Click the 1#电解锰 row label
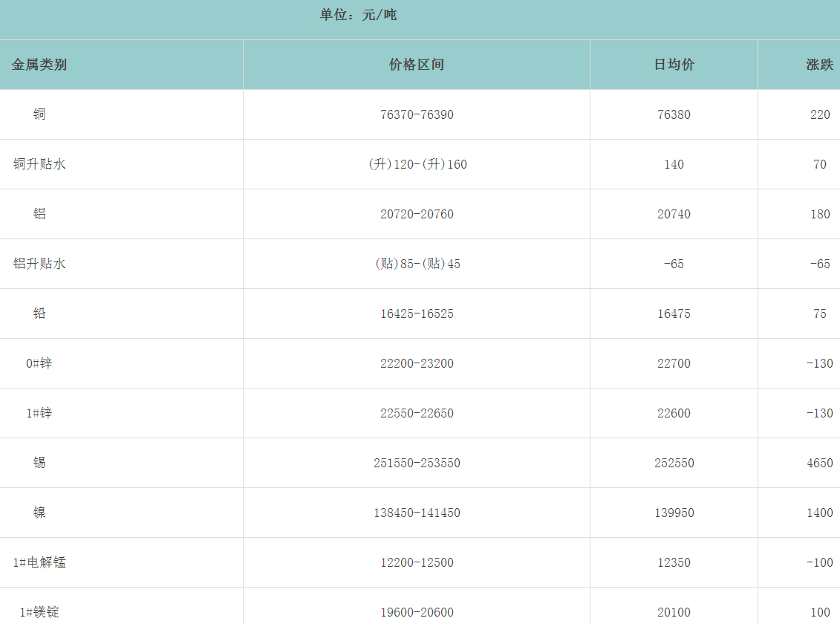 (39, 562)
